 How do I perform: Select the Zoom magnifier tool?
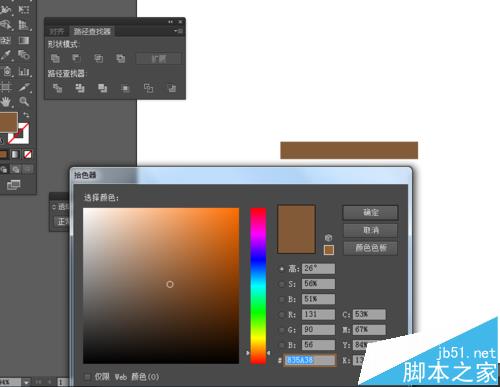24,101
